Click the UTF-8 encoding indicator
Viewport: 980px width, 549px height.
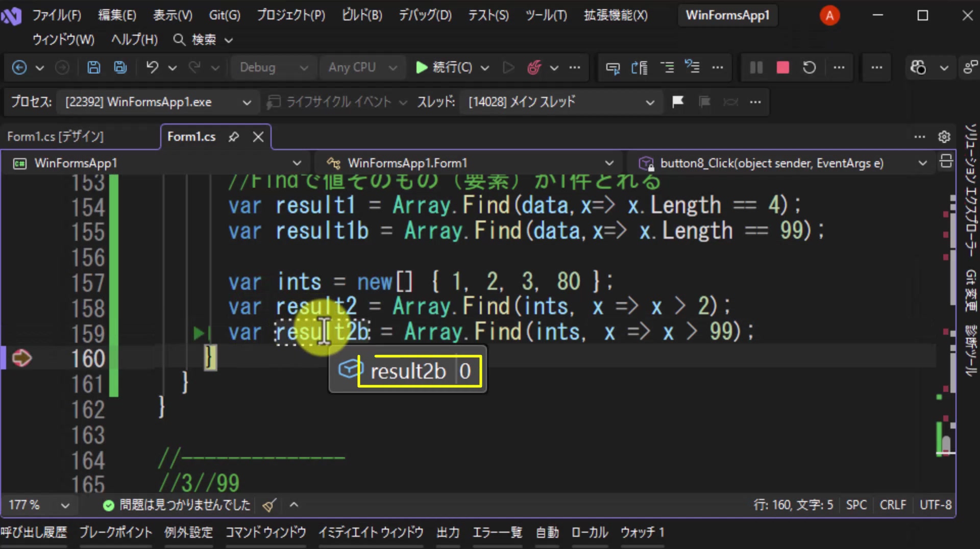click(935, 505)
